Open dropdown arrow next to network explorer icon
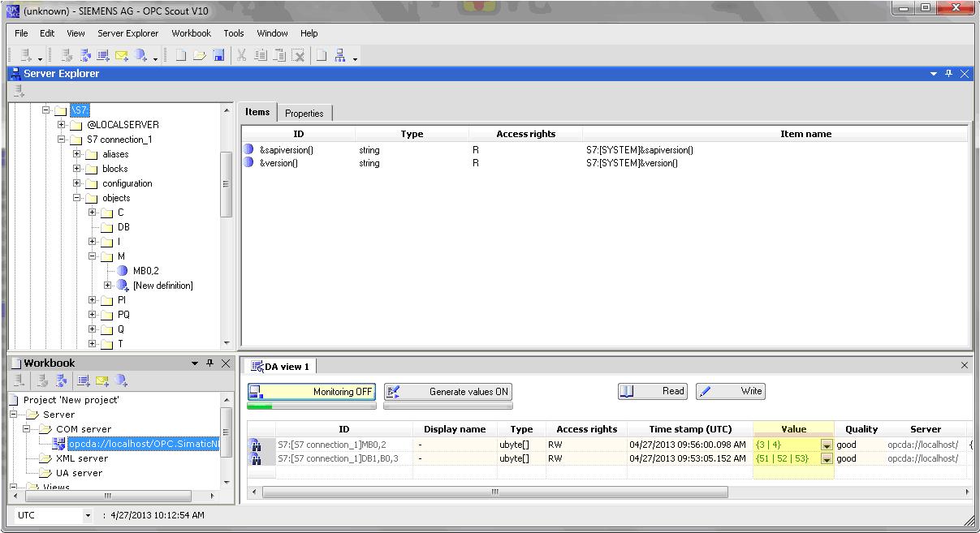Viewport: 980px width, 533px height. tap(355, 58)
